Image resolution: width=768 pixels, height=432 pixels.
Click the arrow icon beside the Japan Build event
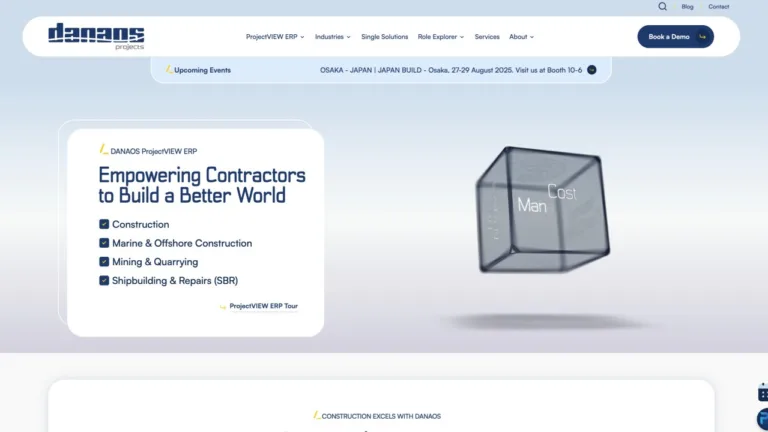[592, 70]
